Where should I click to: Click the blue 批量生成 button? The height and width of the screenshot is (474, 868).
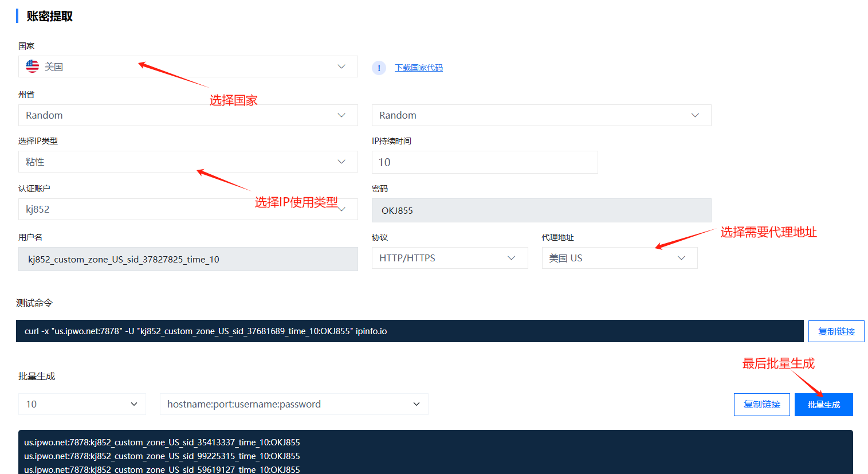[823, 404]
